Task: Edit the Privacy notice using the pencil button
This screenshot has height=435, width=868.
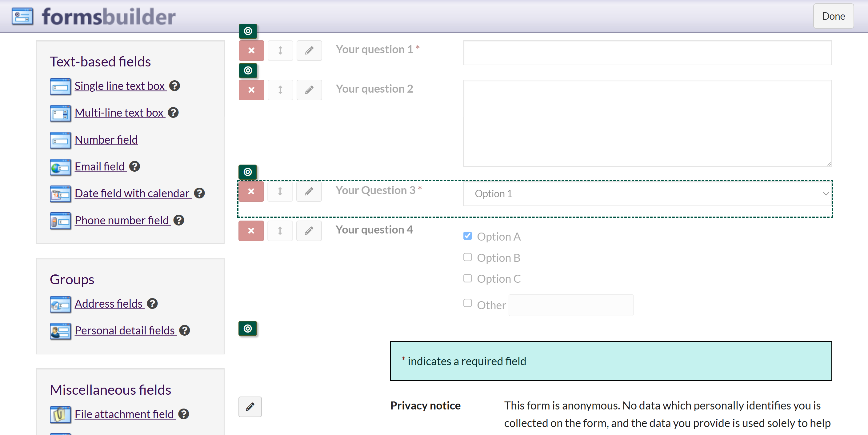Action: pos(250,407)
